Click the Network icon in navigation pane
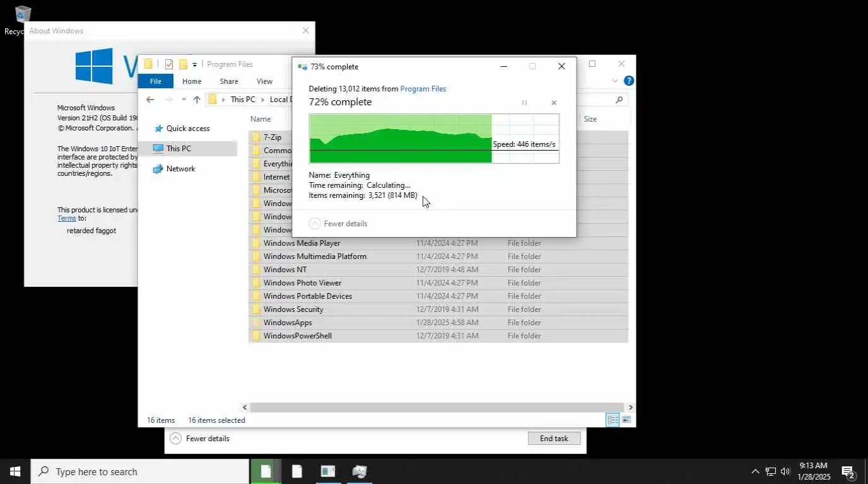868x484 pixels. point(158,169)
